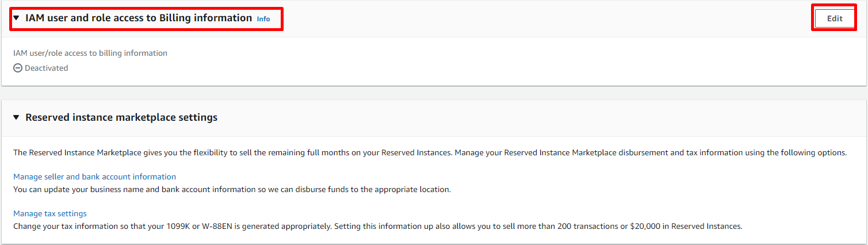The width and height of the screenshot is (868, 245).
Task: Follow the Manage tax settings link
Action: [x=50, y=213]
